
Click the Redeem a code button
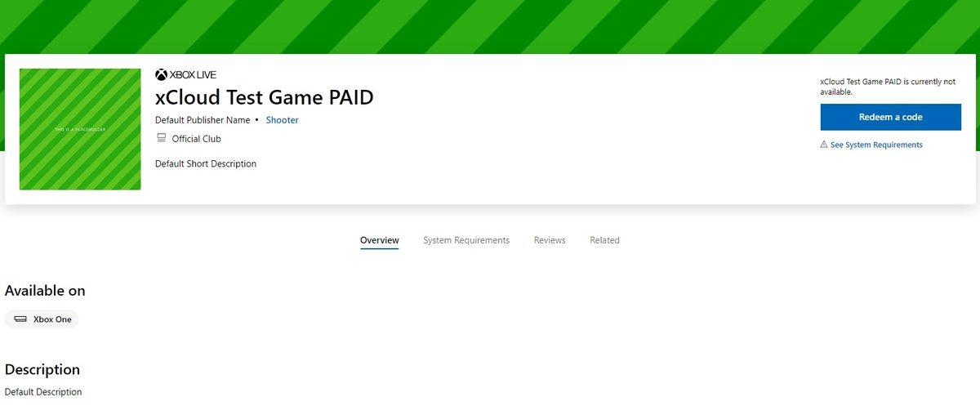pyautogui.click(x=890, y=117)
